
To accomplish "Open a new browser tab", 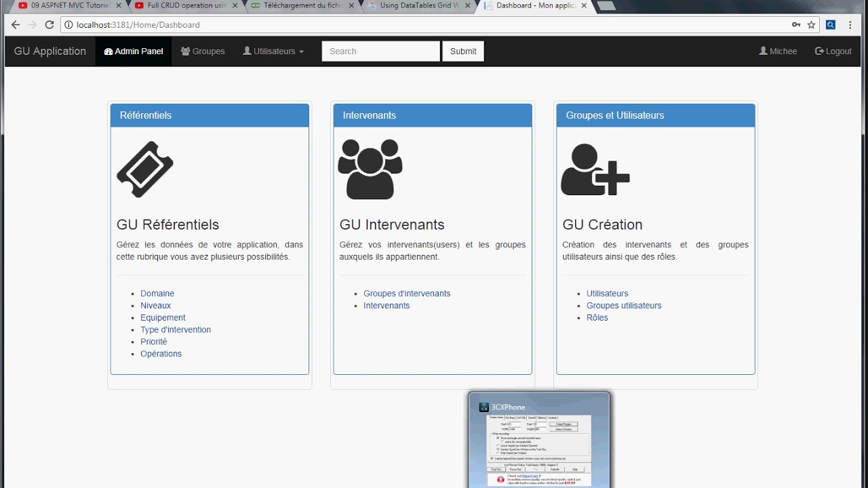I will click(x=606, y=6).
